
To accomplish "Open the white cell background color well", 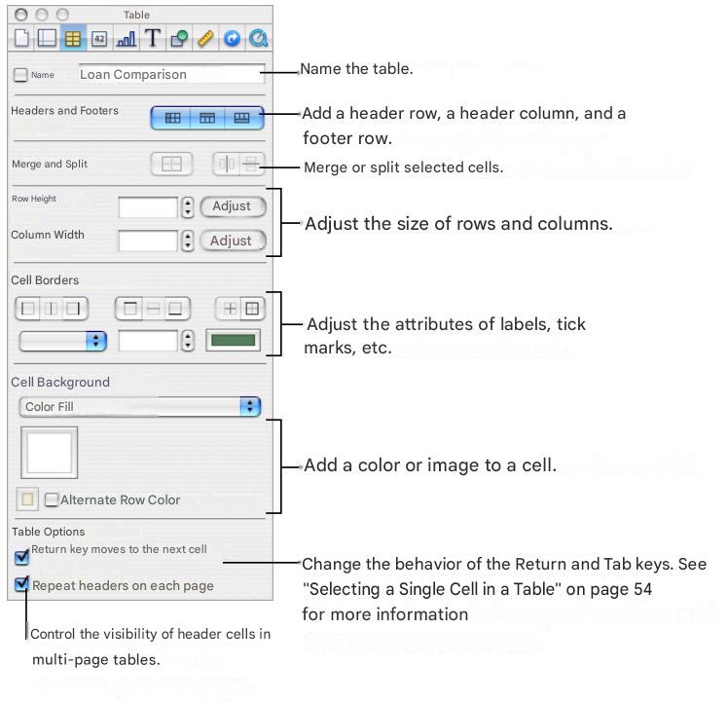I will [x=49, y=453].
